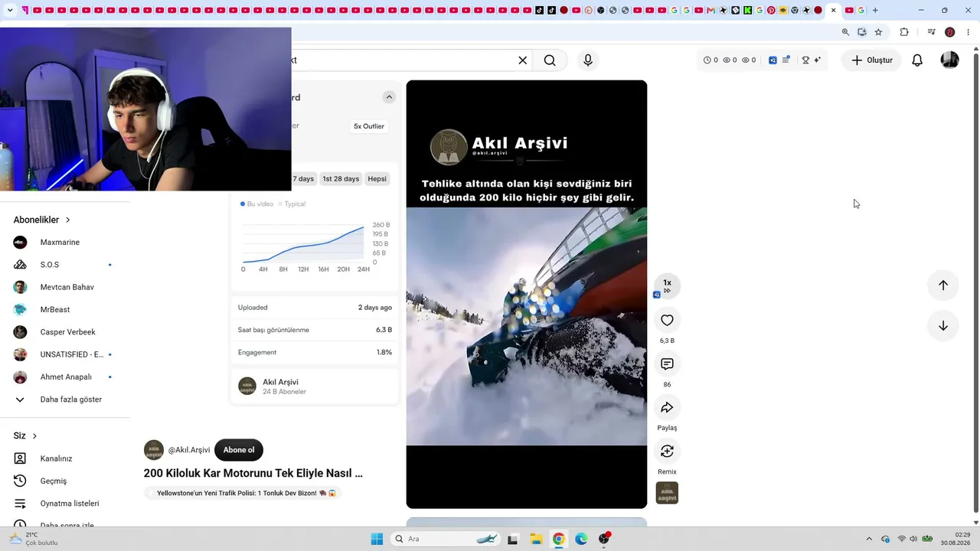Remix this Short
The image size is (980, 551).
click(667, 452)
